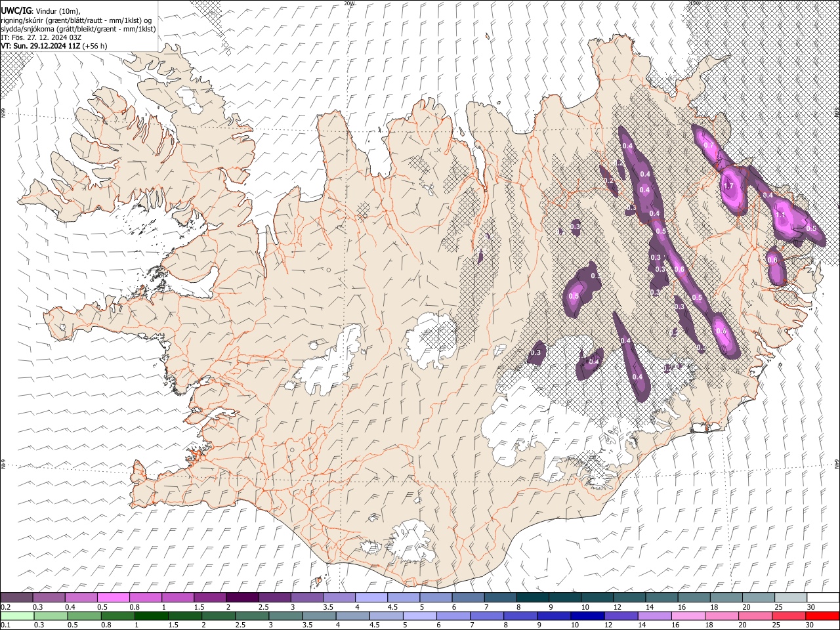
Task: Click the white Hofsjökull glacier in central Iceland
Action: [431, 341]
